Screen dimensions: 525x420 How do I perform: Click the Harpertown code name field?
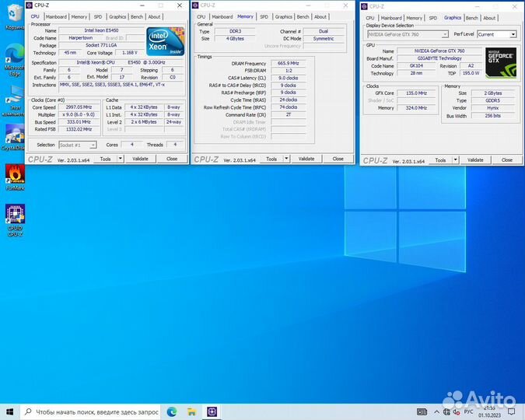pos(81,38)
